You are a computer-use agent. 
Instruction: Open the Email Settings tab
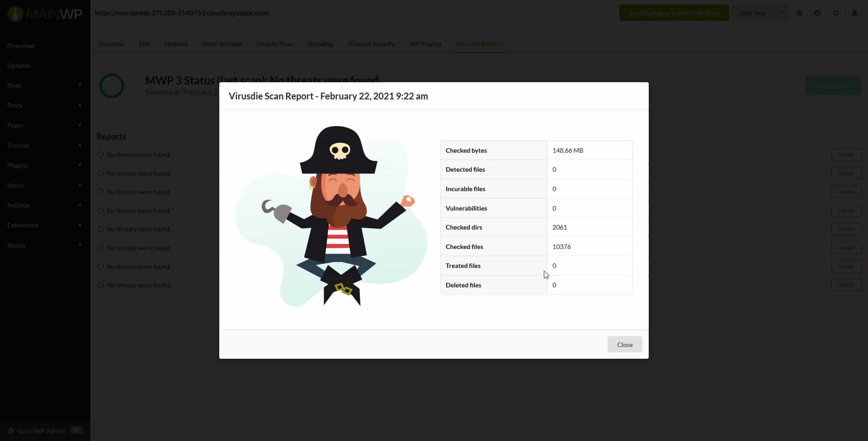(222, 44)
